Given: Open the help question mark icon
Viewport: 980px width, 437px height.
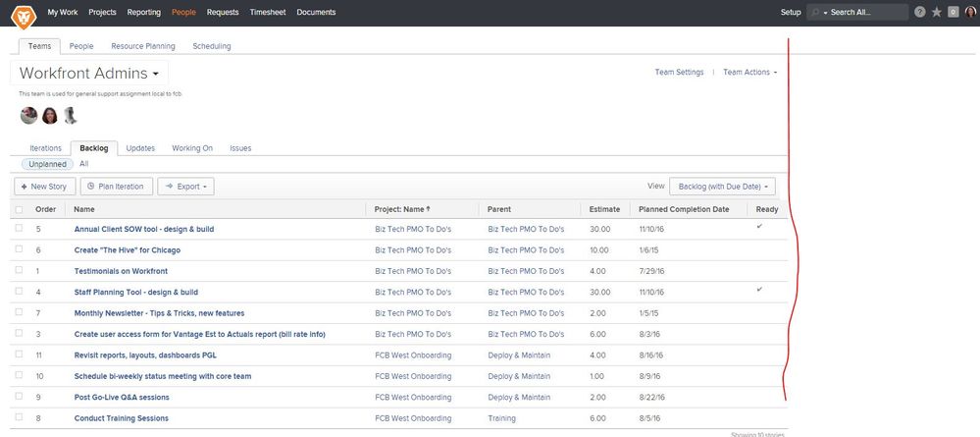Looking at the screenshot, I should click(x=919, y=12).
